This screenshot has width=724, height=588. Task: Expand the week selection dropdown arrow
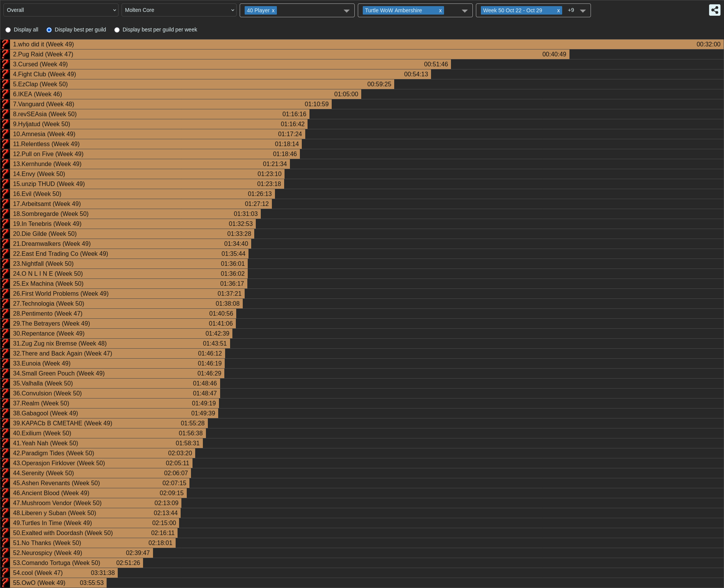point(583,11)
